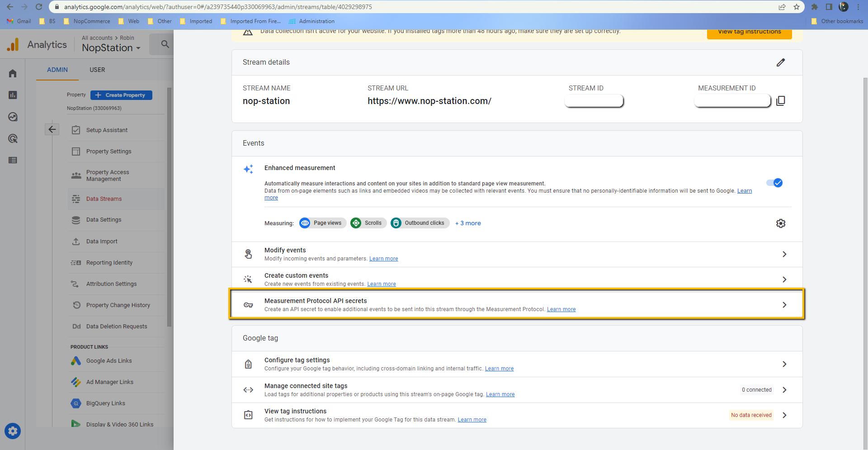Open Data Streams menu item
The width and height of the screenshot is (868, 450).
(117, 199)
